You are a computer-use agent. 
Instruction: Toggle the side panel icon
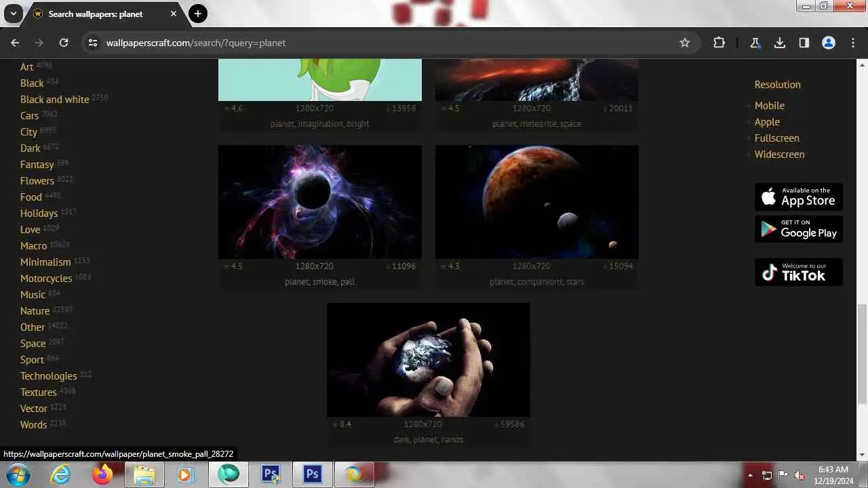pos(804,43)
